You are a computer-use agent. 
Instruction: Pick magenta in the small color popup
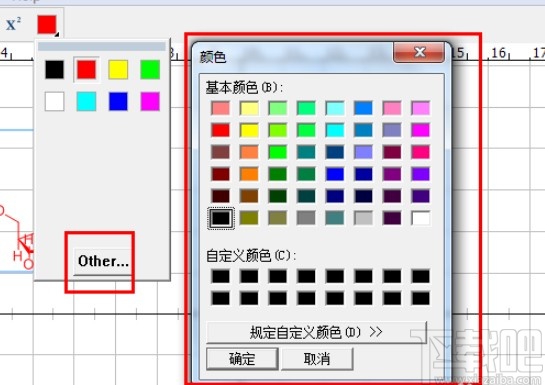(150, 101)
